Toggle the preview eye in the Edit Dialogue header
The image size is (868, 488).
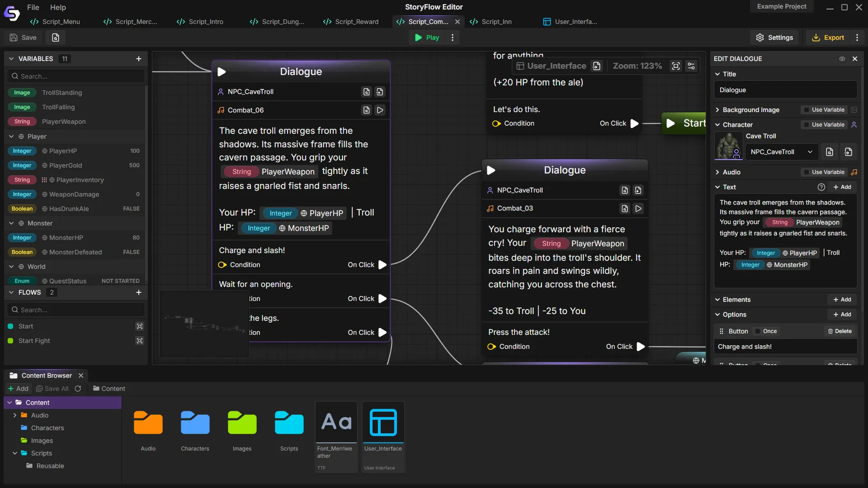click(x=842, y=59)
